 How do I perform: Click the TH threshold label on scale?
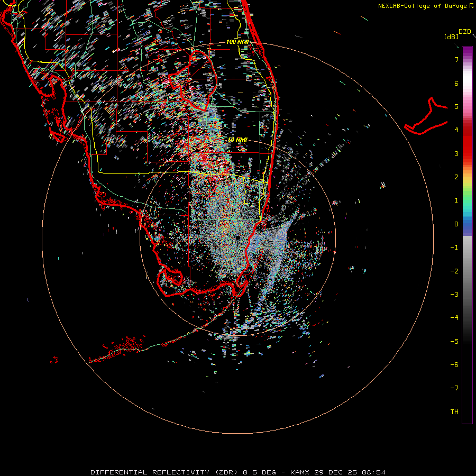tap(454, 412)
